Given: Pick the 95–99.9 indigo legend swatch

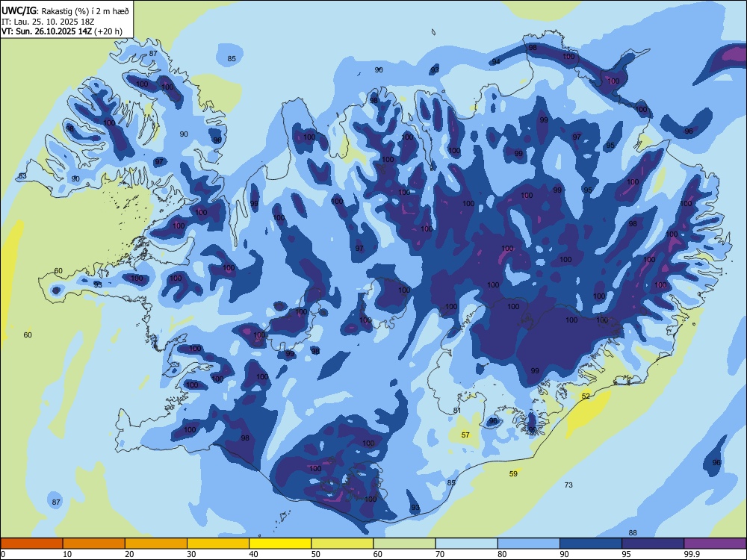Looking at the screenshot, I should click(x=653, y=544).
